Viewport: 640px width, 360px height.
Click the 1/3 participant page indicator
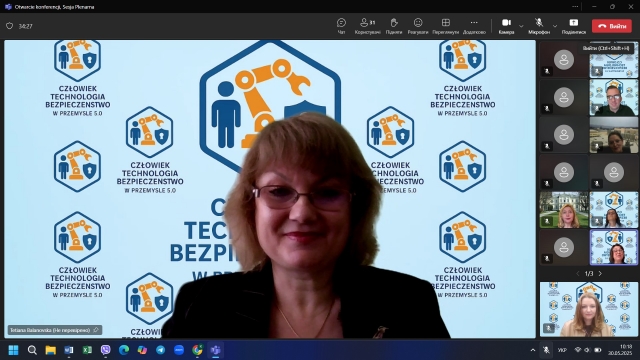589,273
